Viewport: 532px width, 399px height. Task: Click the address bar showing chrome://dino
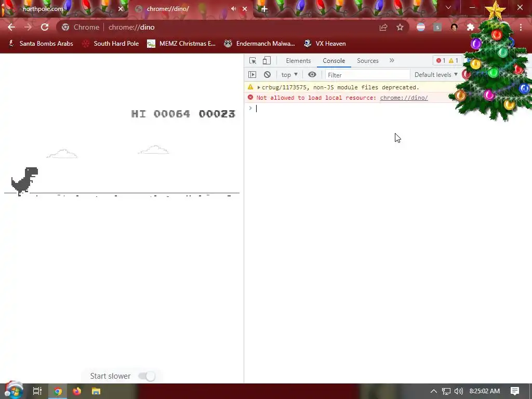pyautogui.click(x=217, y=28)
